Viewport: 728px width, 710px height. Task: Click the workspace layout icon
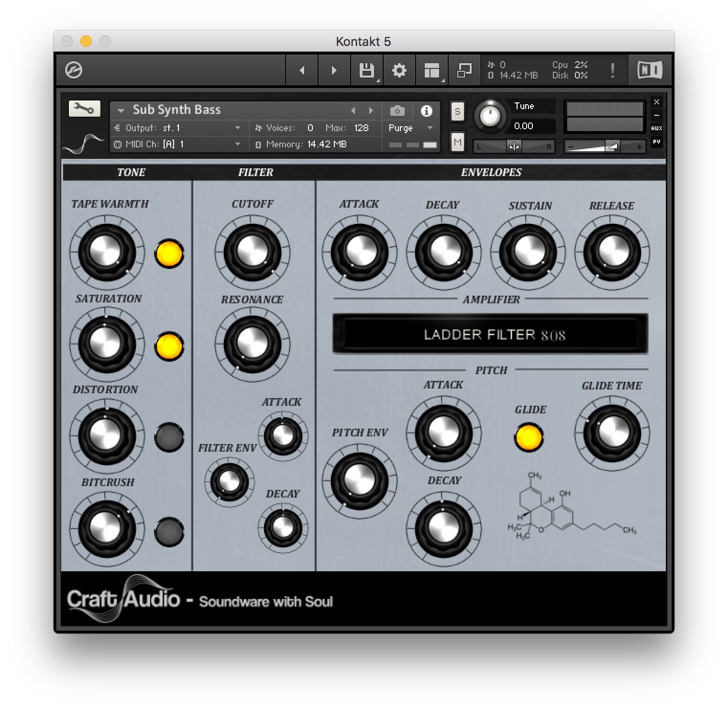(431, 70)
